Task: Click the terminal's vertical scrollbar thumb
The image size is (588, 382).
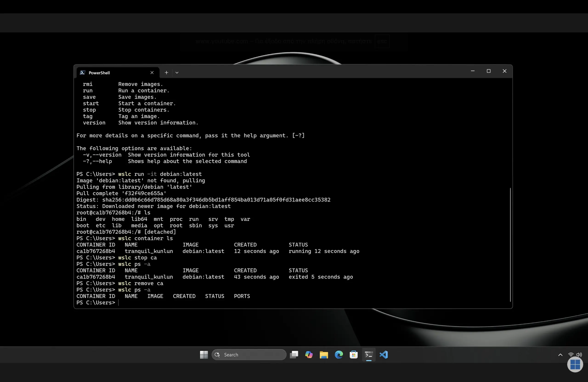Action: (510, 245)
